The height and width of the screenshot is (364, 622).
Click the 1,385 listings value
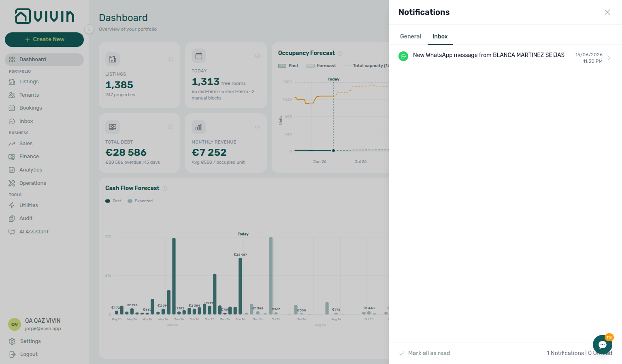click(x=119, y=85)
